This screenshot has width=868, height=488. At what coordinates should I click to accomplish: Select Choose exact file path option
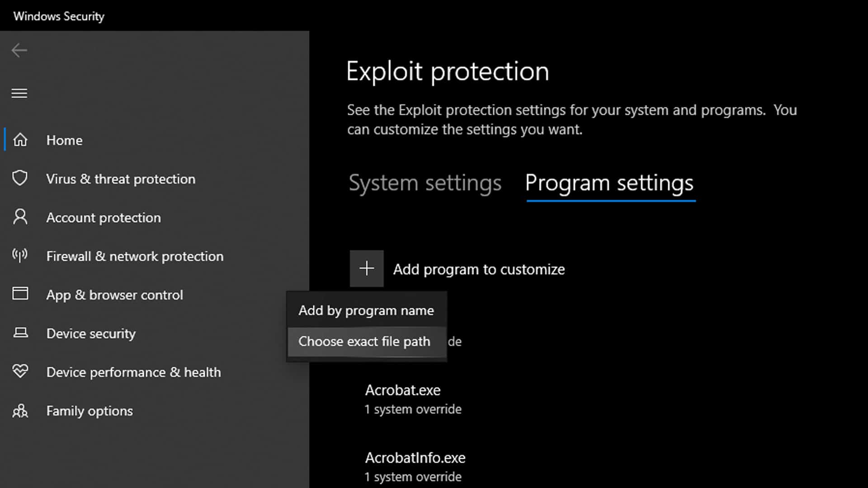(x=364, y=342)
